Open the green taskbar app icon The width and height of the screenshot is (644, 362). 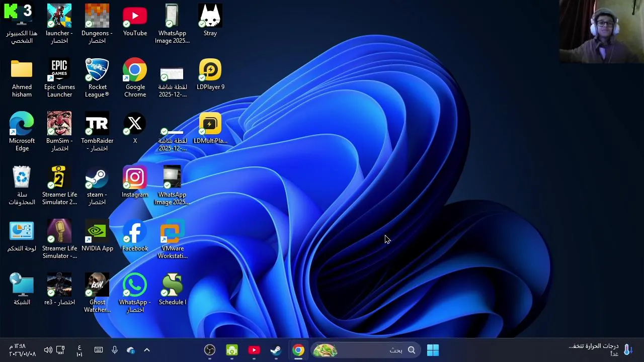tap(232, 350)
